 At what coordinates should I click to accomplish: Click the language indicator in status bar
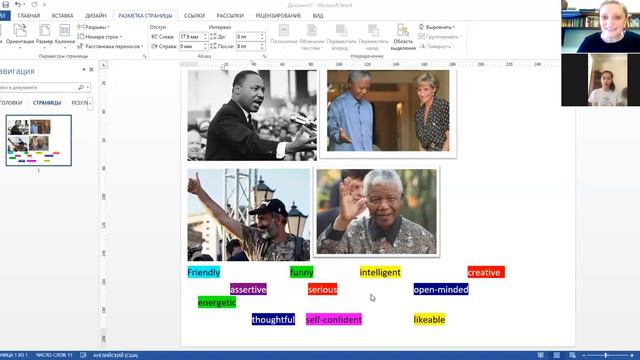116,355
